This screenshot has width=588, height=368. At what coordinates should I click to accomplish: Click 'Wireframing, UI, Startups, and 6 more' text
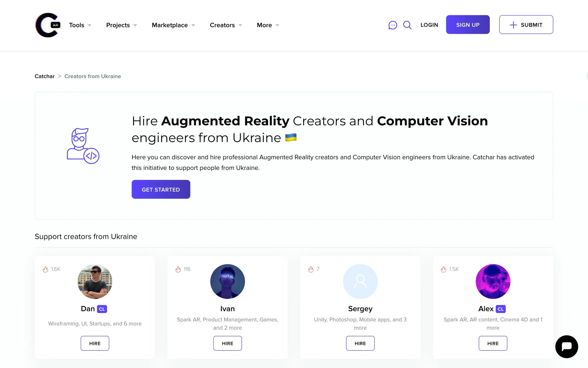click(95, 324)
